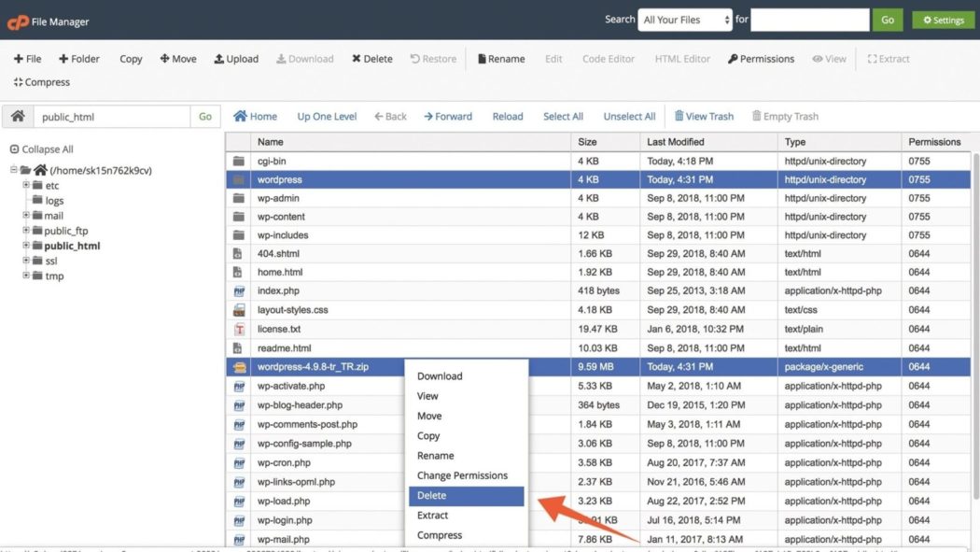Choose Compress from the context menu
The image size is (980, 552).
tap(466, 536)
